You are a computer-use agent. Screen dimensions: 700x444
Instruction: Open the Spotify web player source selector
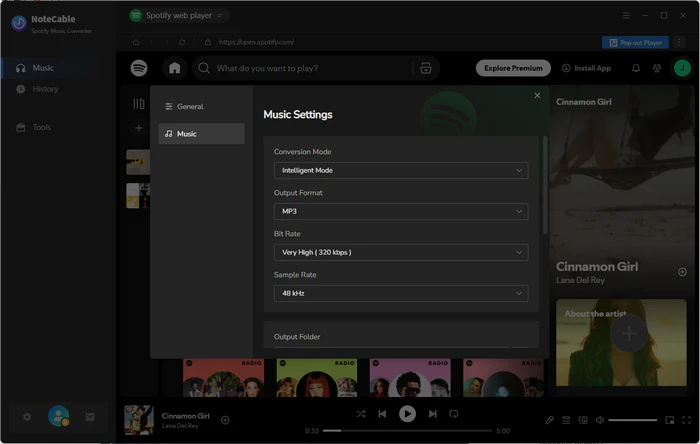pos(179,15)
